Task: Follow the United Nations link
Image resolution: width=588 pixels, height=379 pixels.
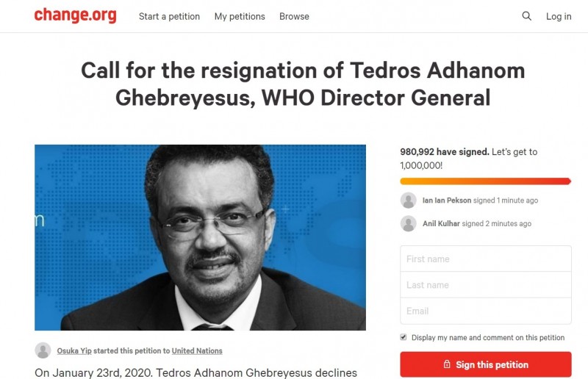Action: coord(197,351)
